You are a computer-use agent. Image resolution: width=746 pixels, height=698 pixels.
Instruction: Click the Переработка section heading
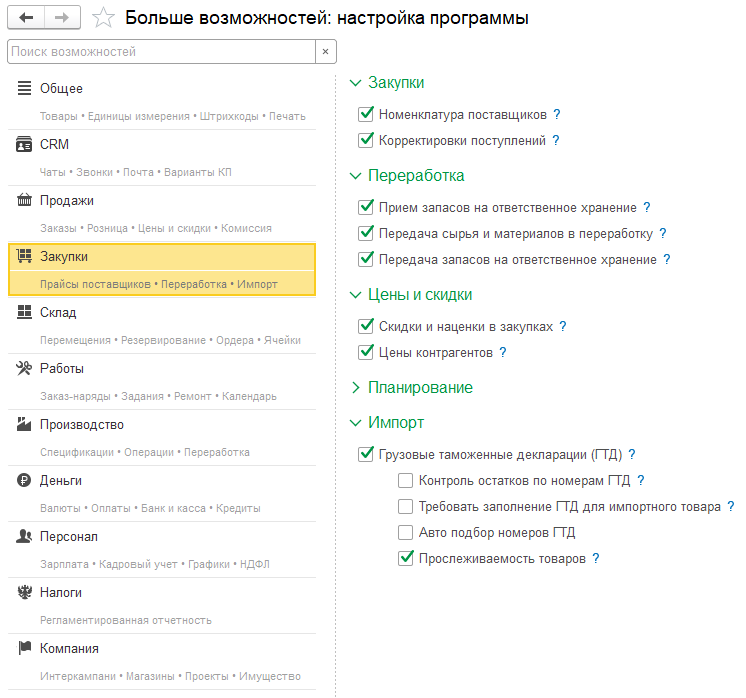click(x=416, y=176)
